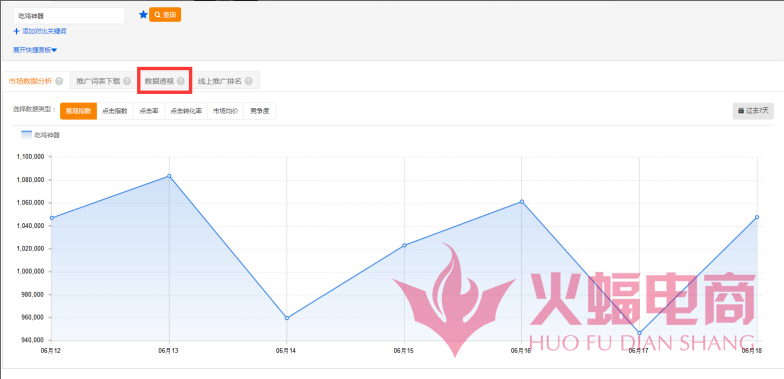Image resolution: width=784 pixels, height=379 pixels.
Task: Click the help icon beside 线上推广排名
Action: pyautogui.click(x=248, y=81)
